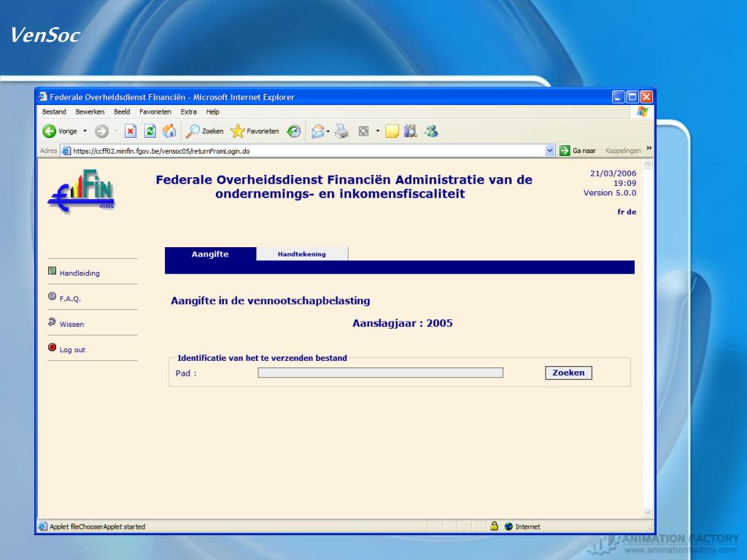Click the greyed forward arrow icon
This screenshot has width=747, height=560.
pos(101,131)
